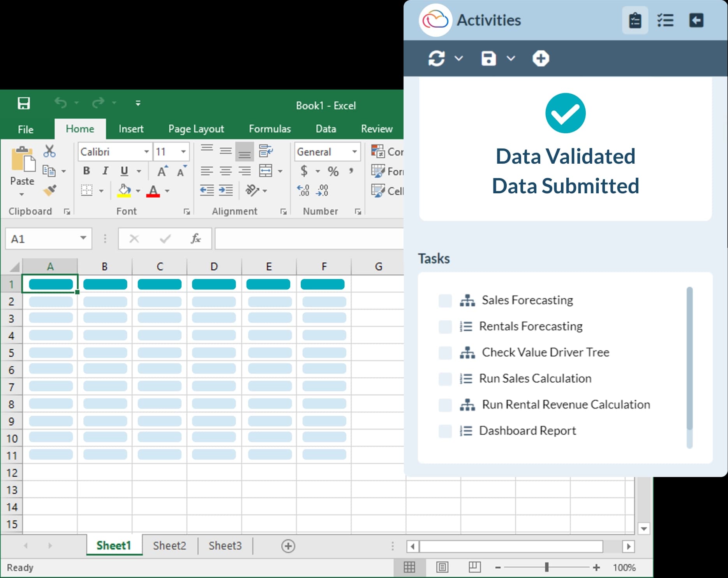The width and height of the screenshot is (728, 578).
Task: Open the Rentals Forecasting task
Action: coord(531,326)
